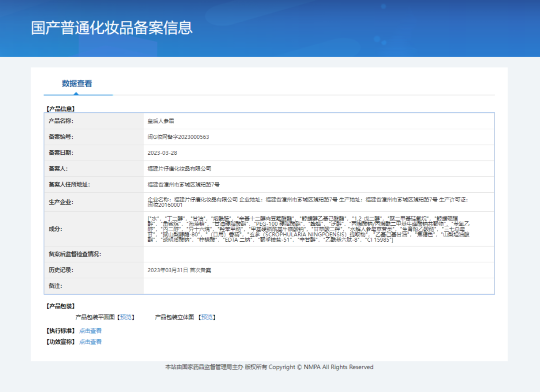Click the NMPA copyright footer text
The image size is (540, 392).
269,367
